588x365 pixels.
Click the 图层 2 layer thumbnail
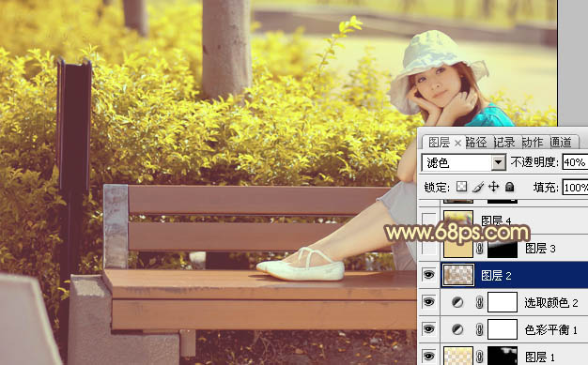click(458, 275)
